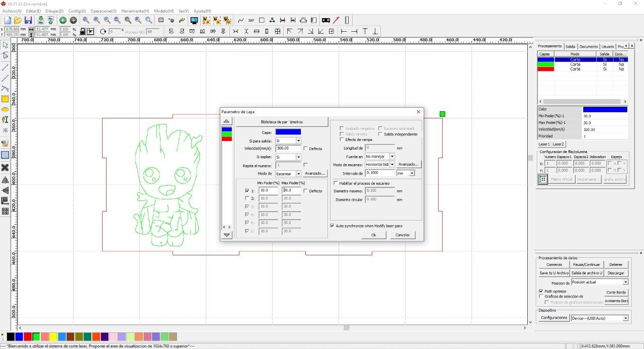Click the New file icon in toolbar
This screenshot has width=644, height=349.
coord(8,20)
